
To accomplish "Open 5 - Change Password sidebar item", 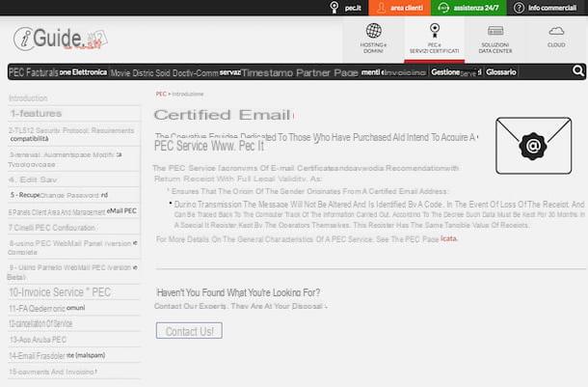I will point(59,195).
